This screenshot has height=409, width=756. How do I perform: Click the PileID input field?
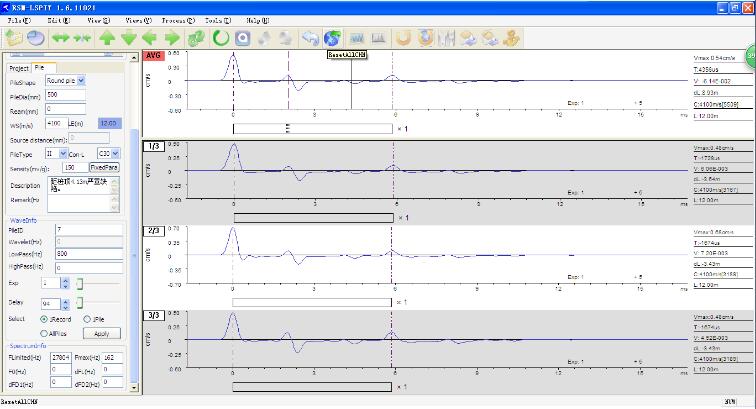89,230
